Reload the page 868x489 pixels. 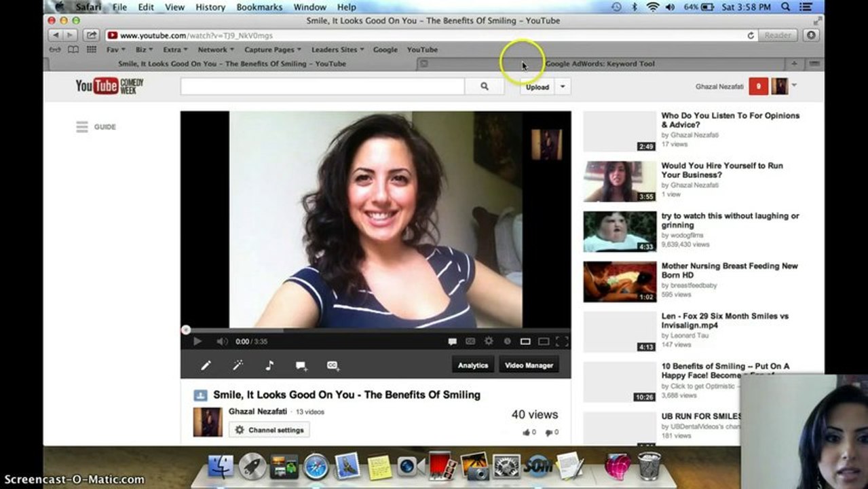pyautogui.click(x=751, y=35)
